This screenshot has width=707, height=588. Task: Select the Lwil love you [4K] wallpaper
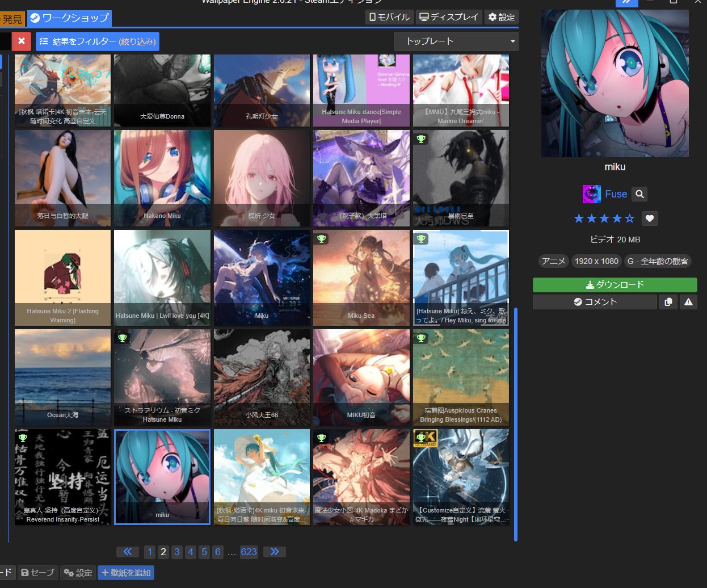(162, 278)
